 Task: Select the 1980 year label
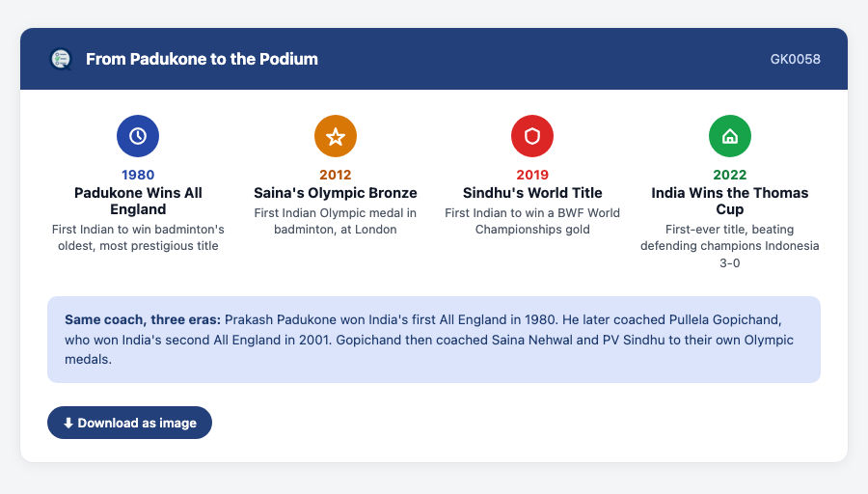138,175
